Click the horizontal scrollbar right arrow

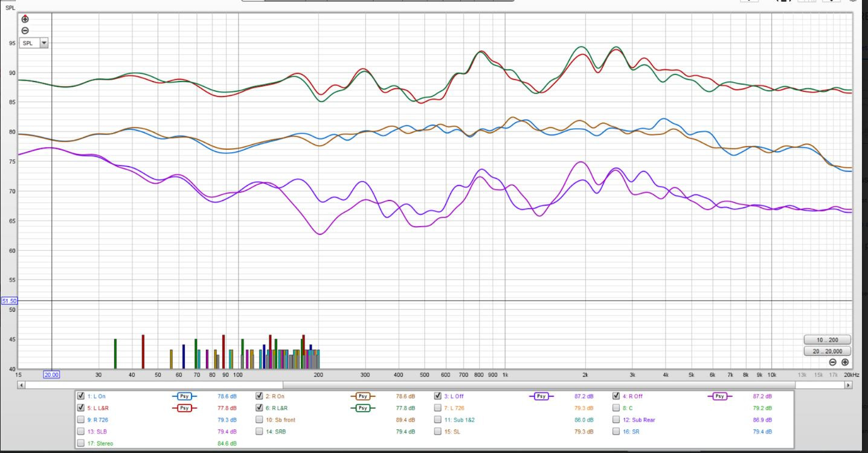tap(849, 385)
